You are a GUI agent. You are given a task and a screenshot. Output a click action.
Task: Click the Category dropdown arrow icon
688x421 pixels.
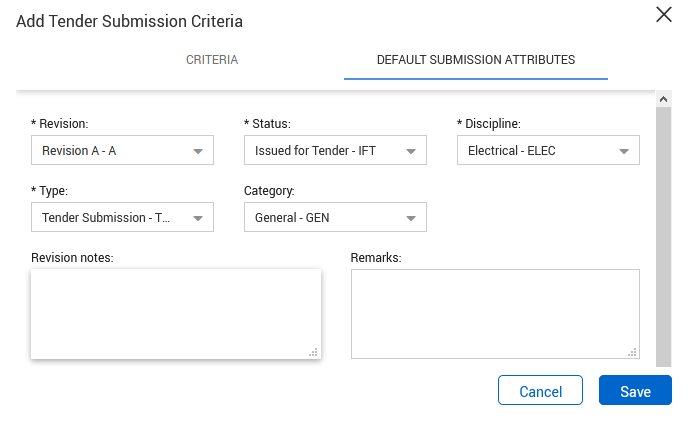coord(410,218)
